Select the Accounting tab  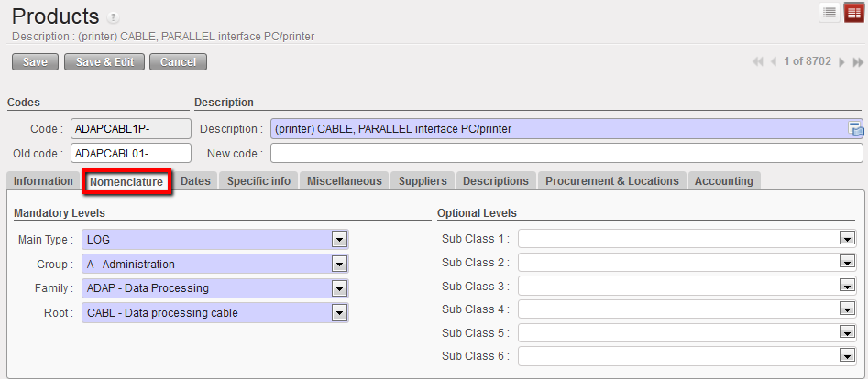(724, 181)
